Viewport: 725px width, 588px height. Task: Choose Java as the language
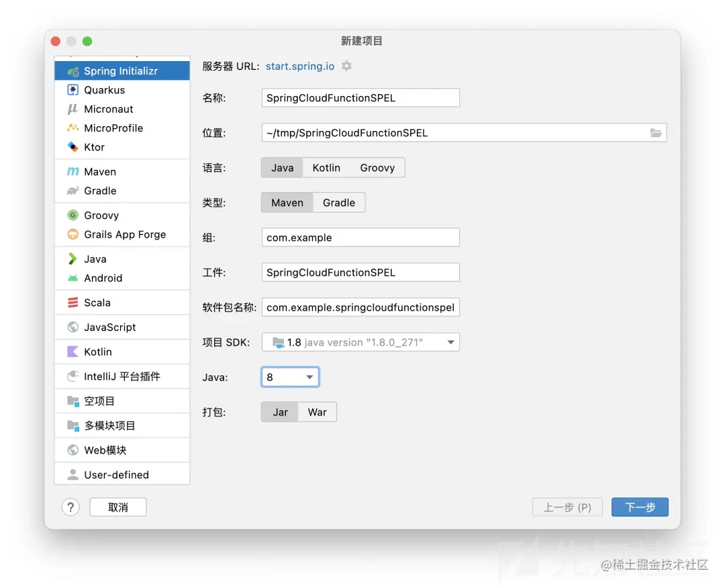[282, 168]
